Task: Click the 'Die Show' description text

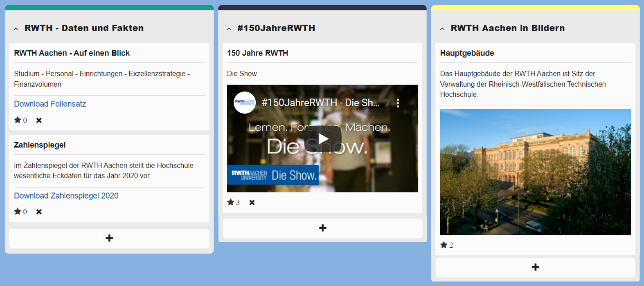Action: pos(242,74)
